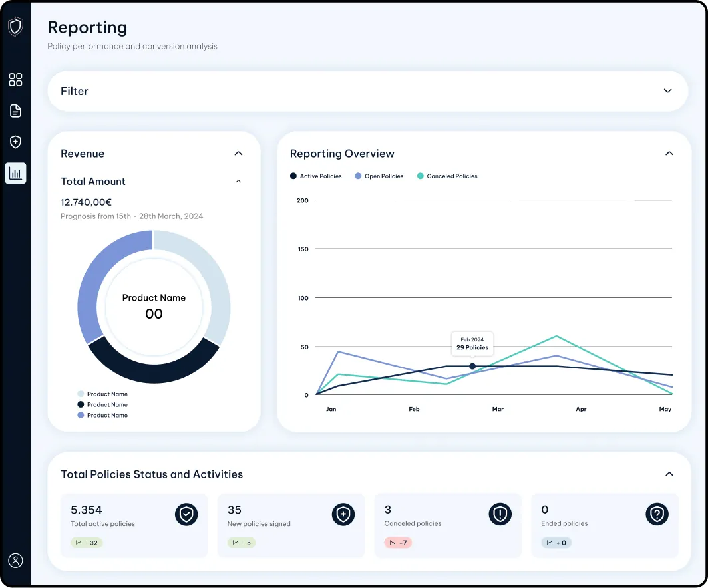Click the total active policies shield-check icon
The height and width of the screenshot is (588, 708).
(186, 514)
